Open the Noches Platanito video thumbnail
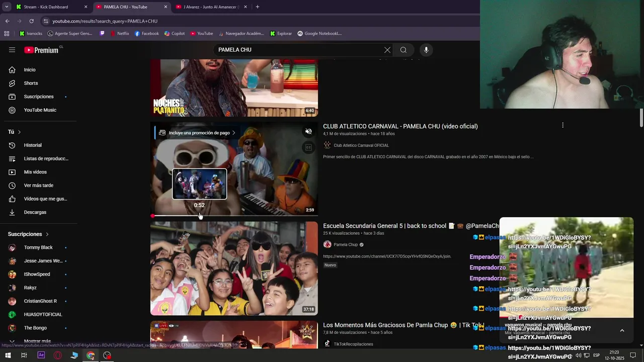This screenshot has height=362, width=644. click(x=234, y=88)
